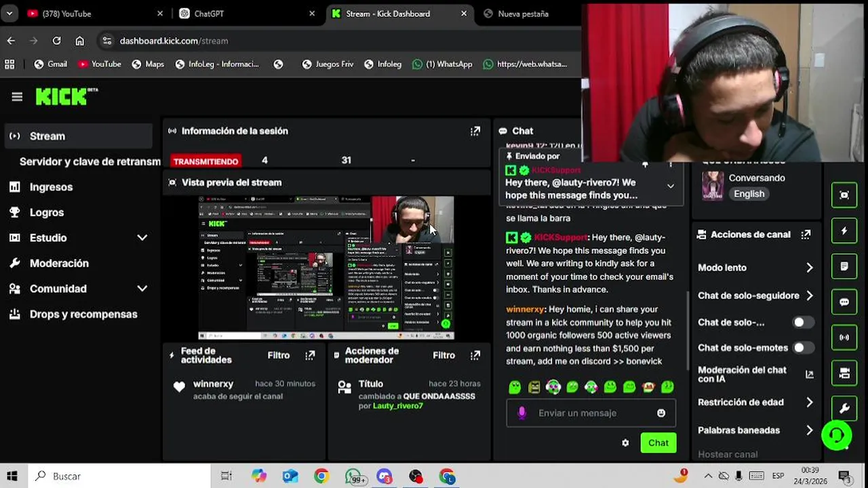Pop out the Información de la sesión panel

(475, 131)
